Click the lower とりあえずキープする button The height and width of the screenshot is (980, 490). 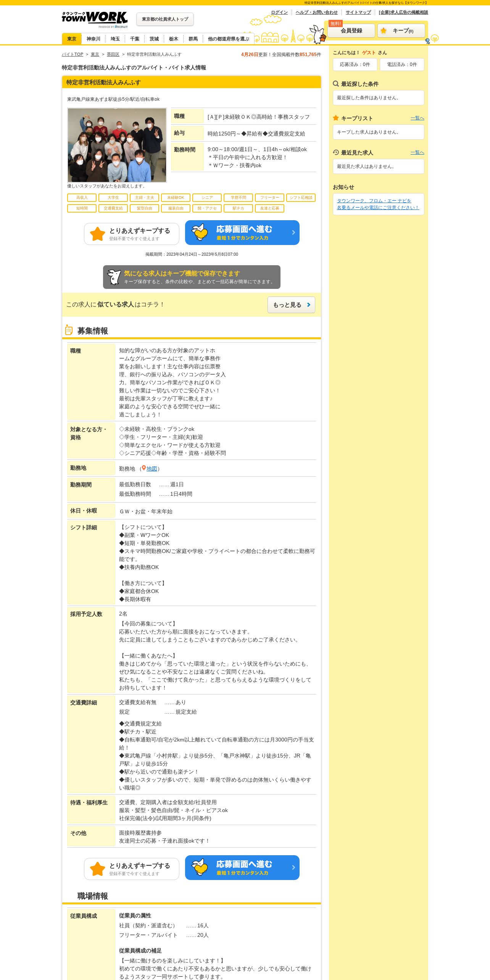[x=132, y=869]
